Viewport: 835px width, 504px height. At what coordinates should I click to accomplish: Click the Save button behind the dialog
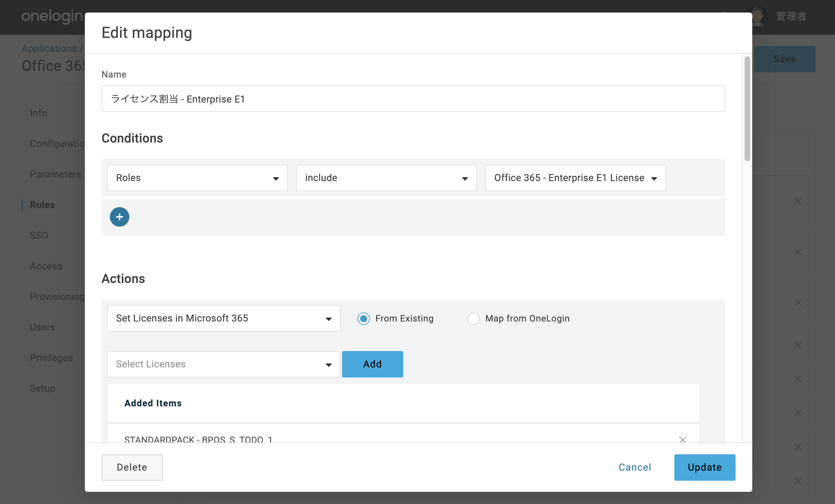785,59
